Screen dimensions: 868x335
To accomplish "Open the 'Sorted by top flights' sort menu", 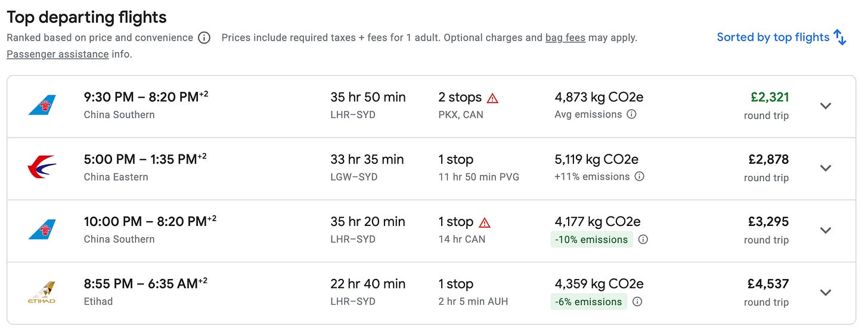I will coord(773,38).
